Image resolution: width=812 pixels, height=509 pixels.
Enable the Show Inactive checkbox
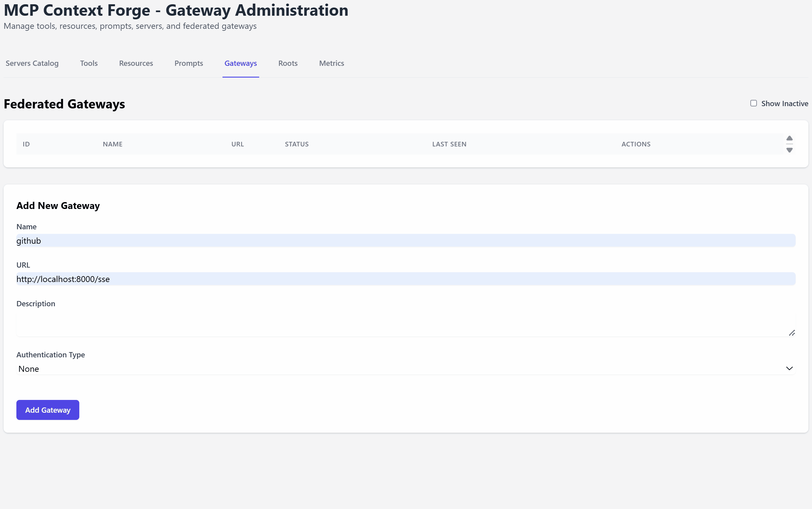pos(753,104)
